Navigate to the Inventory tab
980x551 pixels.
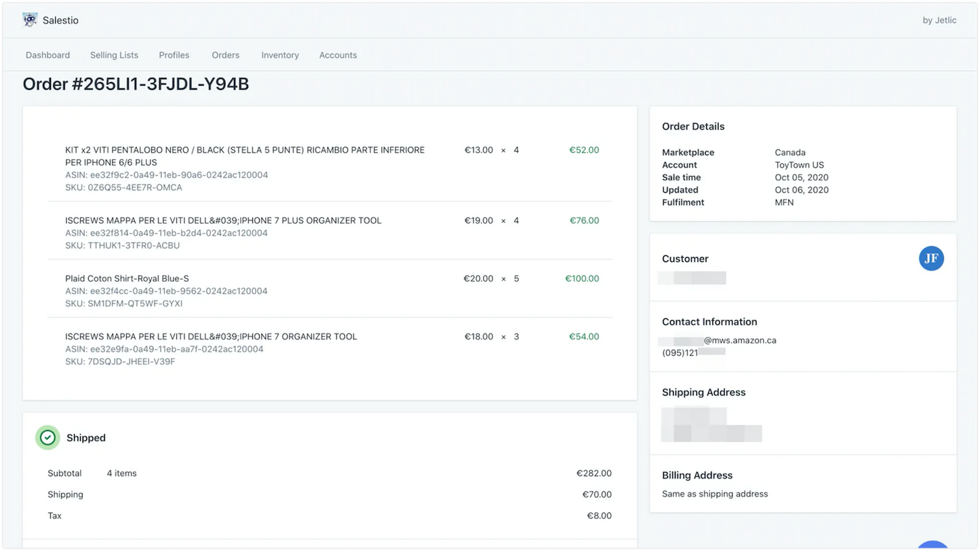[280, 55]
